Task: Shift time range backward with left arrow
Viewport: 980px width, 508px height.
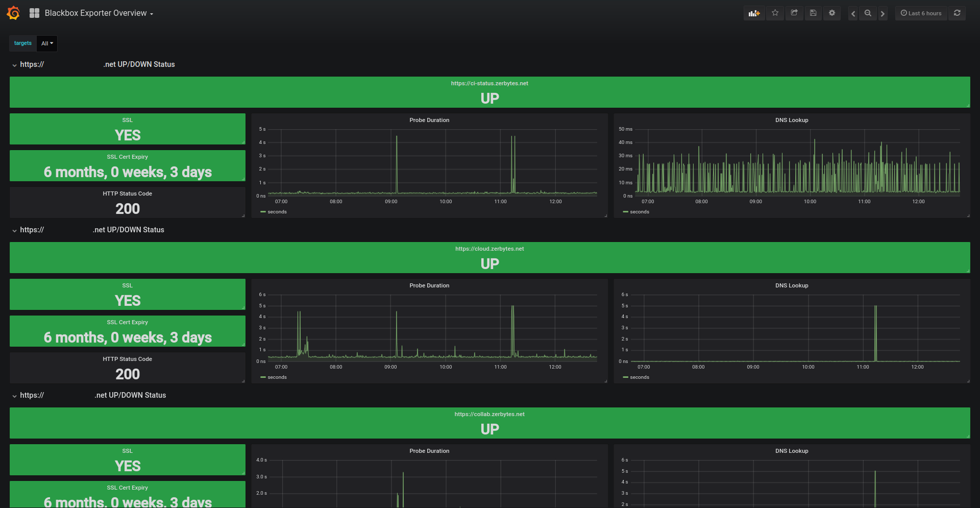Action: pos(853,13)
